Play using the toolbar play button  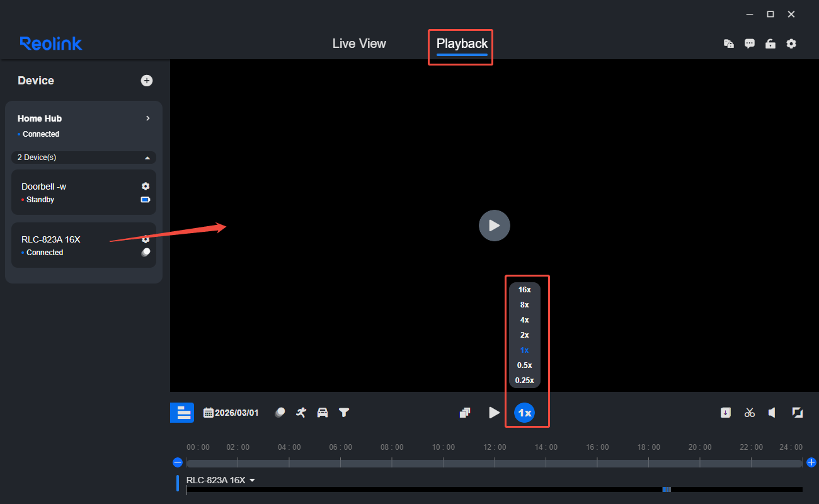coord(495,413)
